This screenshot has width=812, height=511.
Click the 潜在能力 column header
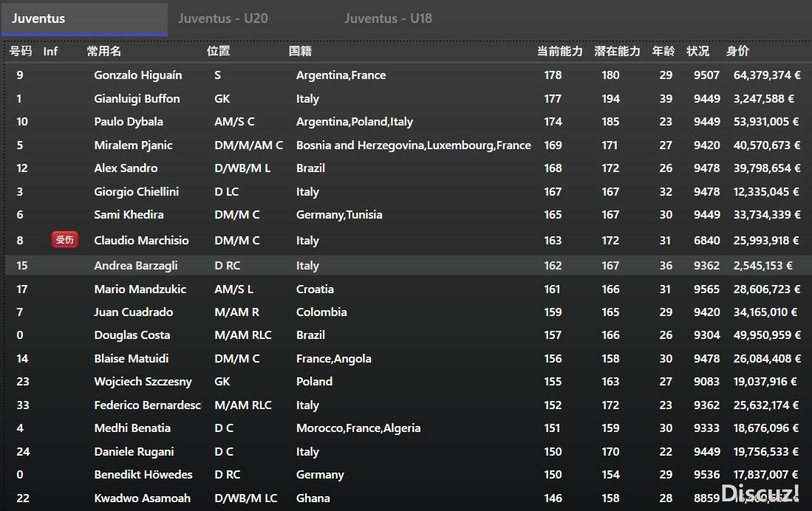[617, 51]
